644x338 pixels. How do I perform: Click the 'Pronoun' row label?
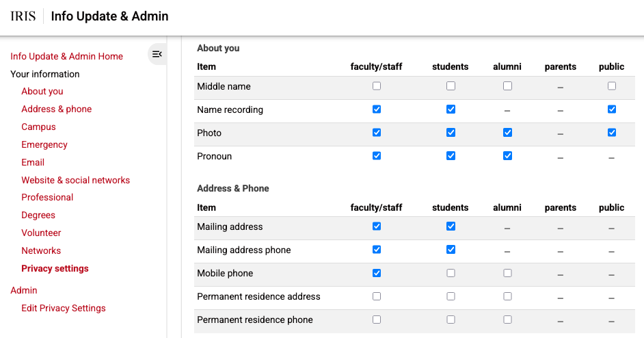[215, 156]
